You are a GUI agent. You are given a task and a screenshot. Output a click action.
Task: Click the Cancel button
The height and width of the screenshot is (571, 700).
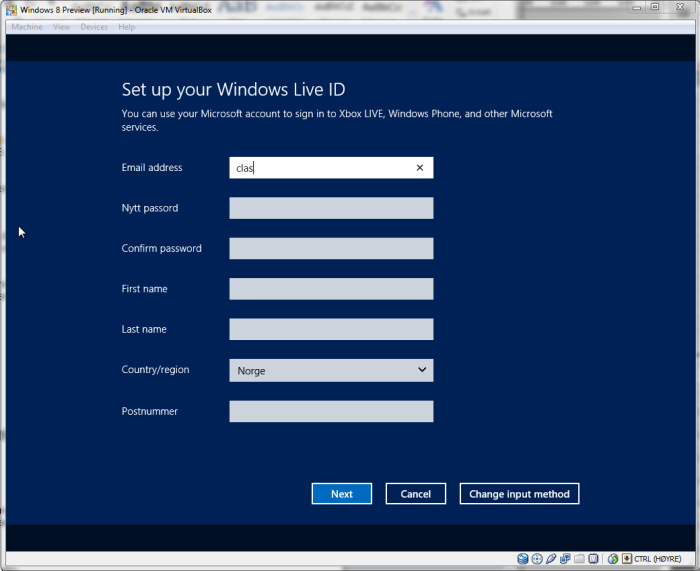[416, 494]
